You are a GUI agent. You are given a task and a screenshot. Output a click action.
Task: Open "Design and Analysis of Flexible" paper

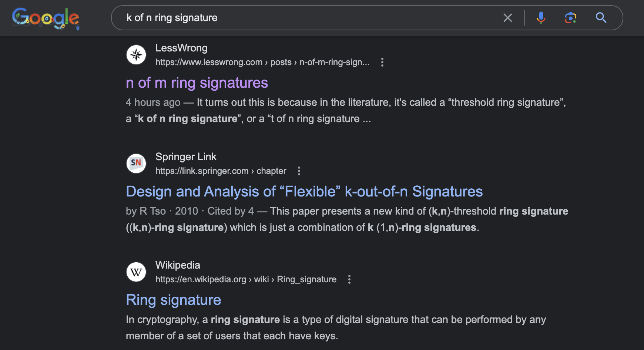304,192
